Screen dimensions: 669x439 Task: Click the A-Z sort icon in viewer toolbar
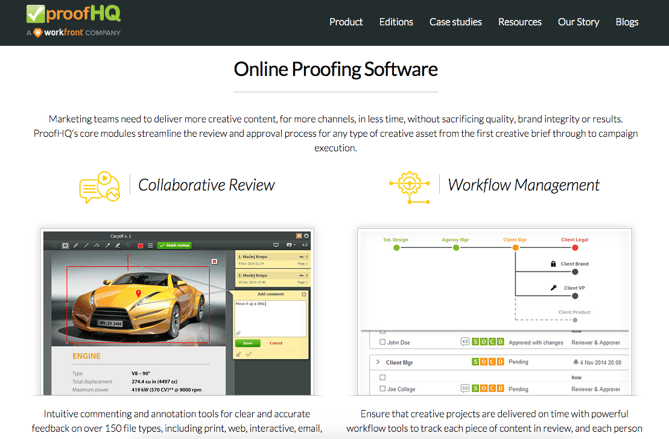tap(305, 245)
